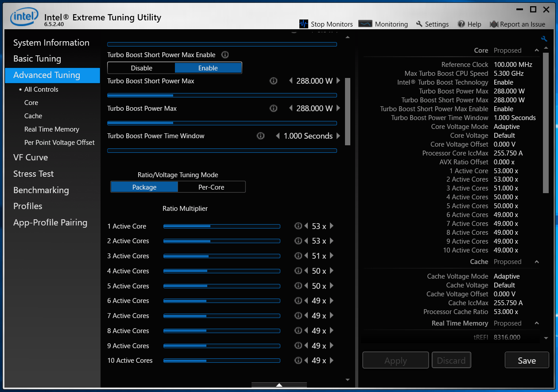558x392 pixels.
Task: Open Settings with the wrench icon
Action: 419,24
